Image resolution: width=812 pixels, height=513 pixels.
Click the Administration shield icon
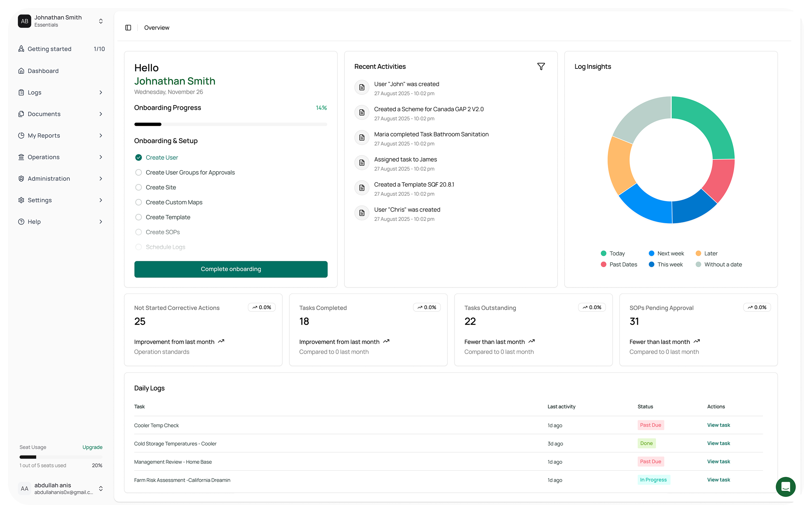(x=21, y=178)
